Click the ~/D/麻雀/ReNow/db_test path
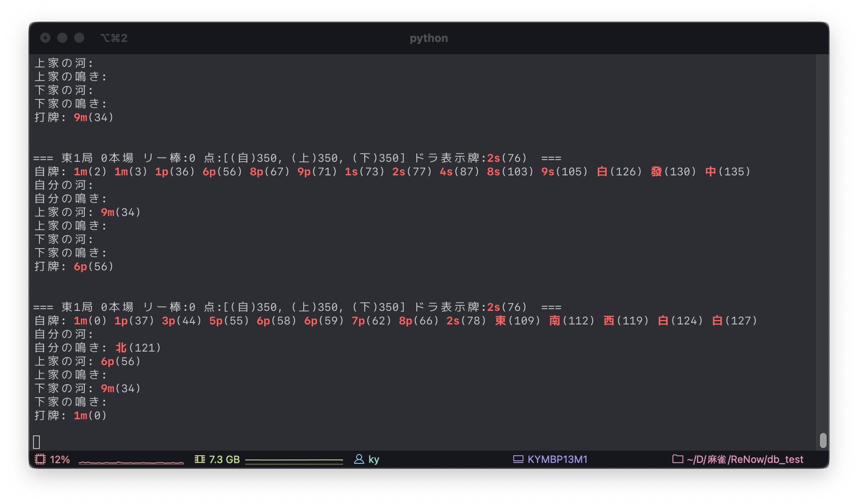 pos(745,459)
